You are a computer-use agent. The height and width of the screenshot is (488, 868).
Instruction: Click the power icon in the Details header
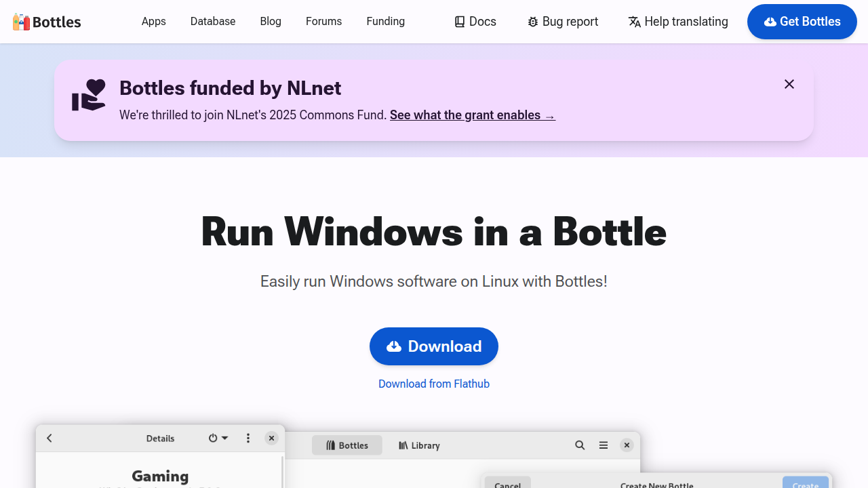pos(212,438)
